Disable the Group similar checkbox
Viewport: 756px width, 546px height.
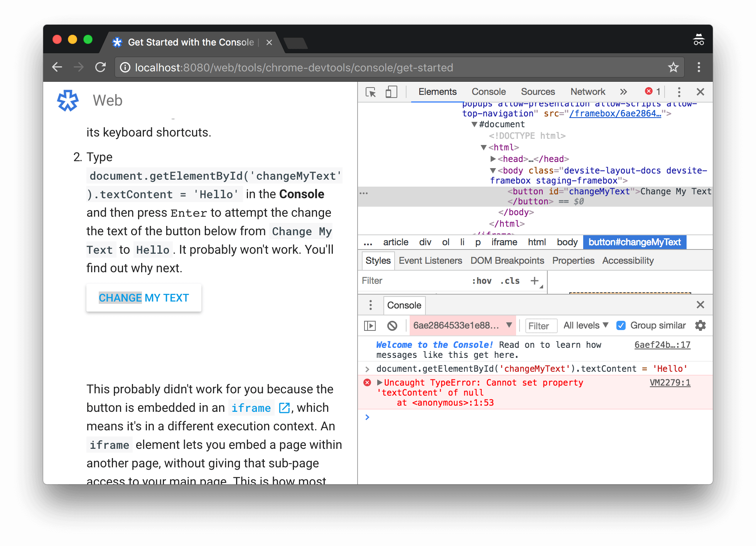click(x=621, y=325)
